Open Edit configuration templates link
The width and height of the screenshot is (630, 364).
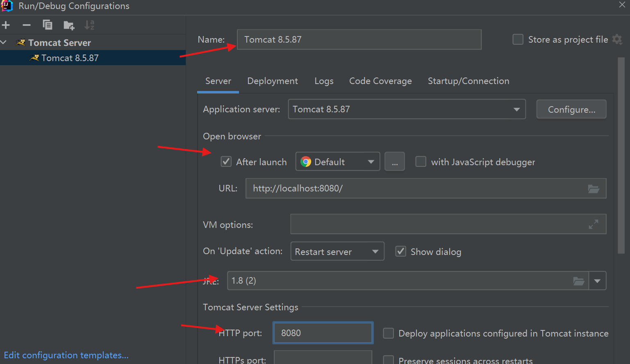click(x=66, y=355)
